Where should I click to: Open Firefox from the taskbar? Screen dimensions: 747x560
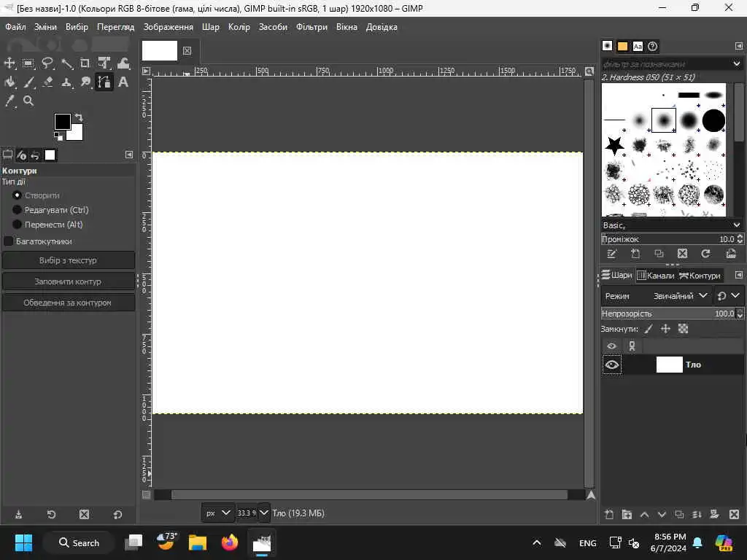(230, 542)
